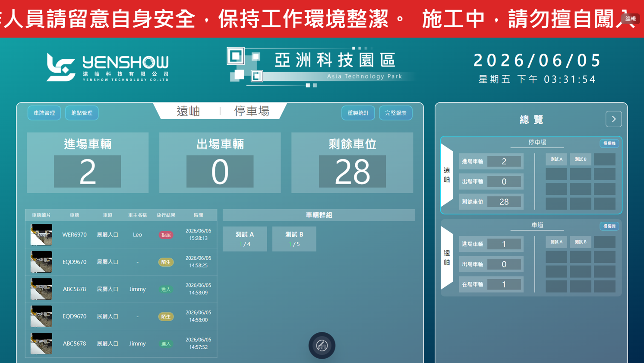Click the 總覽 panel title
This screenshot has width=644, height=363.
(x=531, y=120)
